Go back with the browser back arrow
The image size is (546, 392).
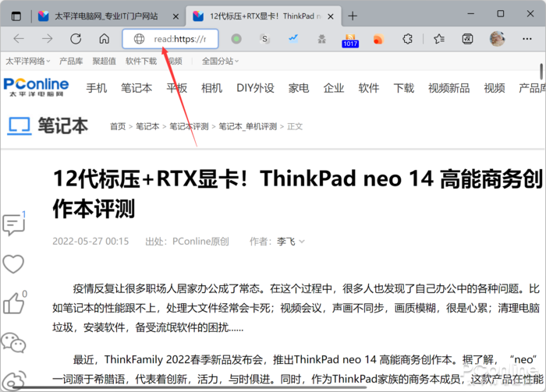[x=19, y=39]
